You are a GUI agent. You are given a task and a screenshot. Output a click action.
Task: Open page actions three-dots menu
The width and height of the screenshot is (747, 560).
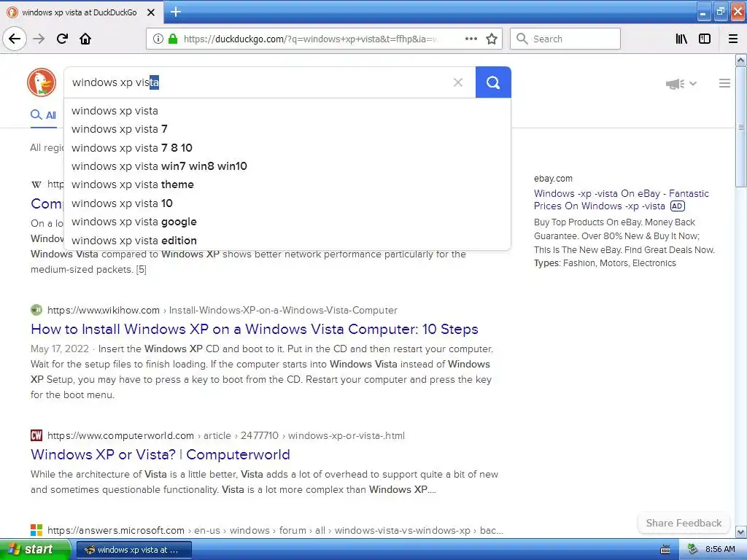coord(471,39)
